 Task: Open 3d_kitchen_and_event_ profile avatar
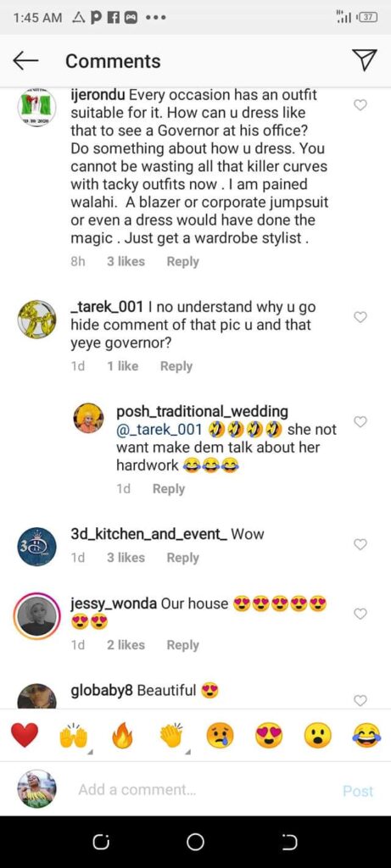(x=36, y=547)
